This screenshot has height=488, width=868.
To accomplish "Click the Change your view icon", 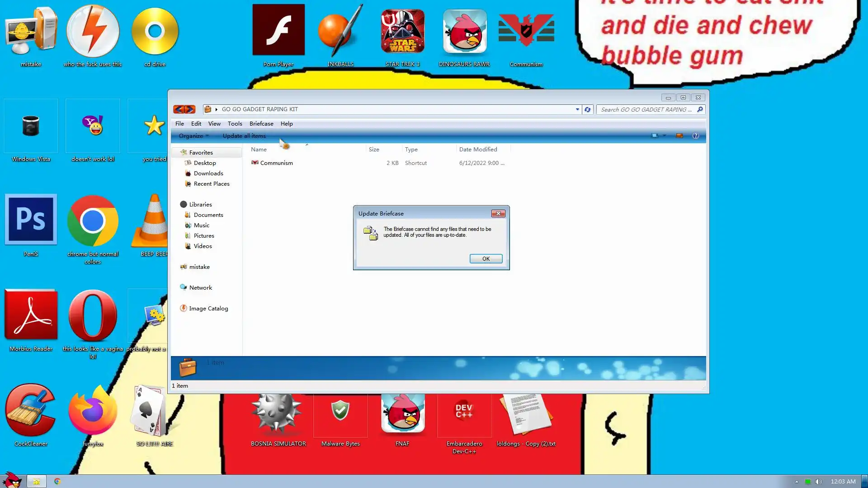I will pyautogui.click(x=654, y=136).
